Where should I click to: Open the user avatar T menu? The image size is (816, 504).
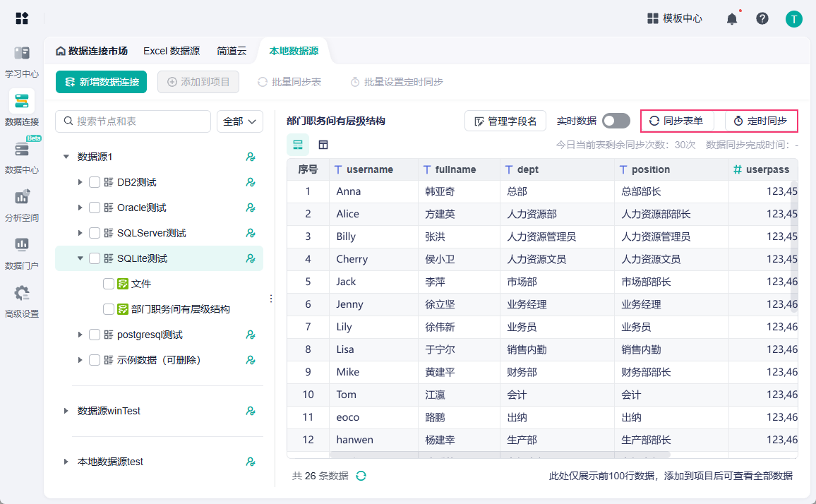793,19
